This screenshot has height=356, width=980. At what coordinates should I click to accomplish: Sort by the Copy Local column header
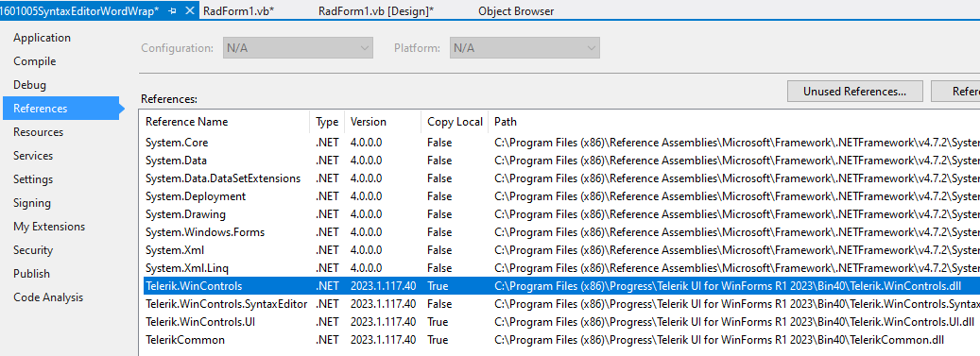[455, 122]
